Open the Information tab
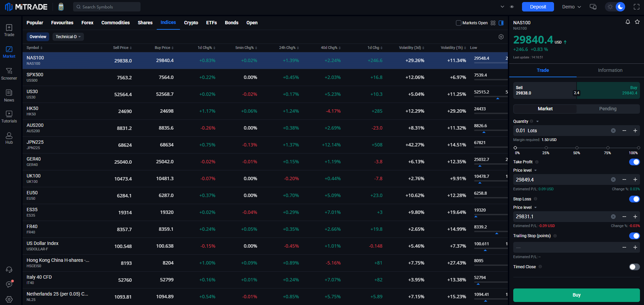This screenshot has height=305, width=644. coord(610,70)
